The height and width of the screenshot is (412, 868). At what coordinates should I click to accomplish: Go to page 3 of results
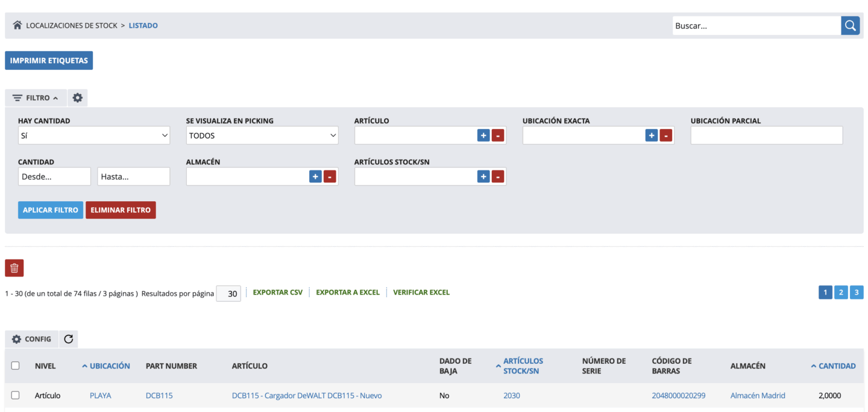(857, 293)
